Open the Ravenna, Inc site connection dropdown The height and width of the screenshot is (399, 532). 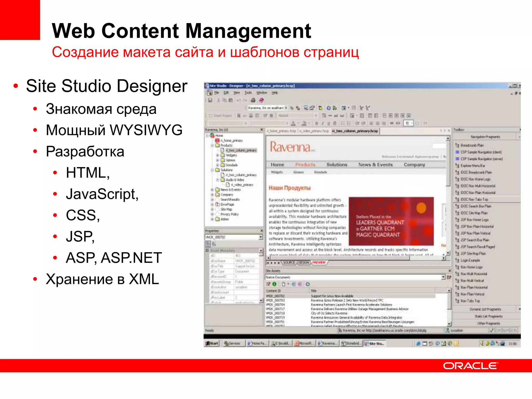286,108
